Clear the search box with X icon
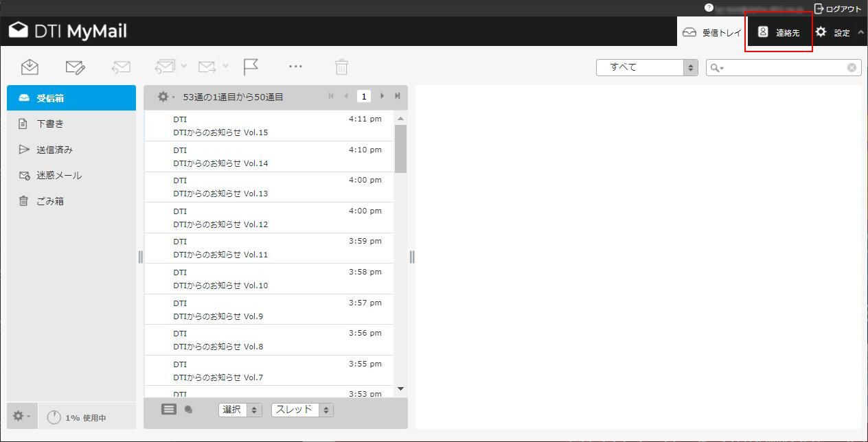Image resolution: width=868 pixels, height=442 pixels. click(x=852, y=67)
